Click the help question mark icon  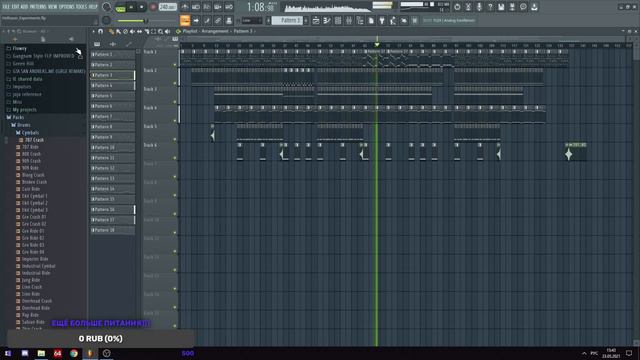click(x=490, y=7)
